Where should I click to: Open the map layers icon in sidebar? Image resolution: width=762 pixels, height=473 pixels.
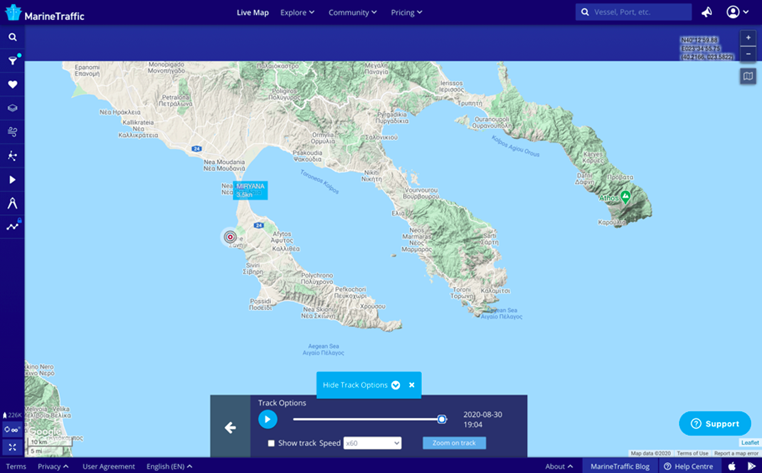pos(12,108)
